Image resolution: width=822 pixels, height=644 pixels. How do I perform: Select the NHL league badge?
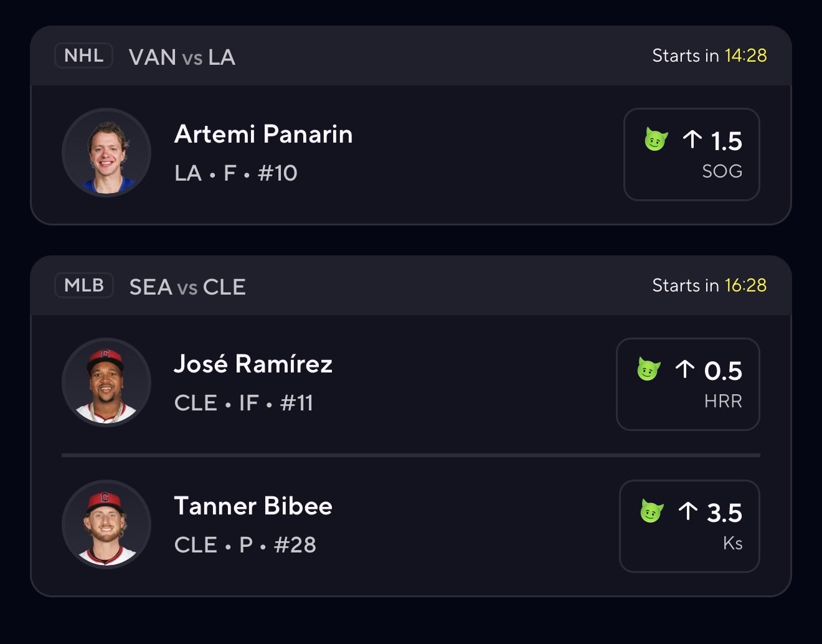83,55
